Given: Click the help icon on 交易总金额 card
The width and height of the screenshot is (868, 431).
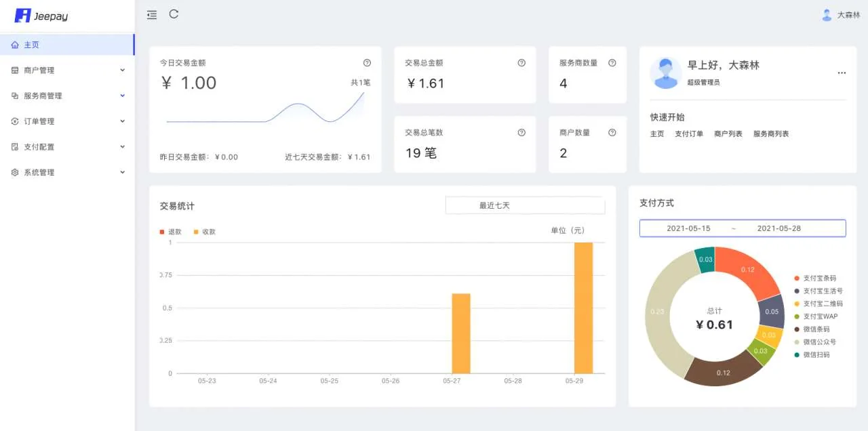Looking at the screenshot, I should pyautogui.click(x=521, y=62).
